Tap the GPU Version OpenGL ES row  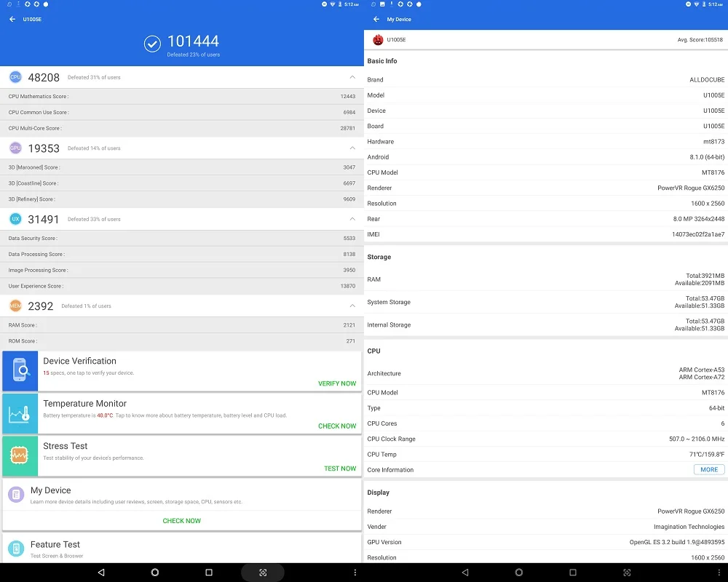(546, 542)
